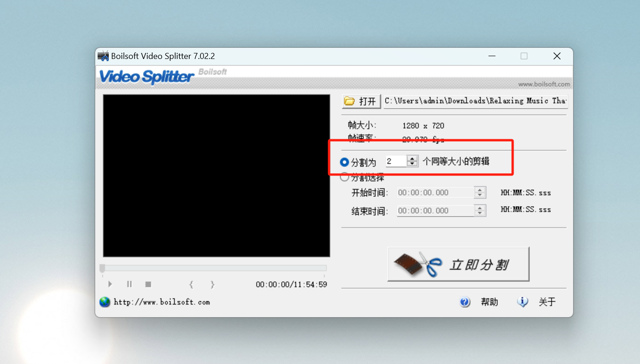Click the 开始时间 up arrow stepper
This screenshot has height=364, width=640.
click(480, 190)
